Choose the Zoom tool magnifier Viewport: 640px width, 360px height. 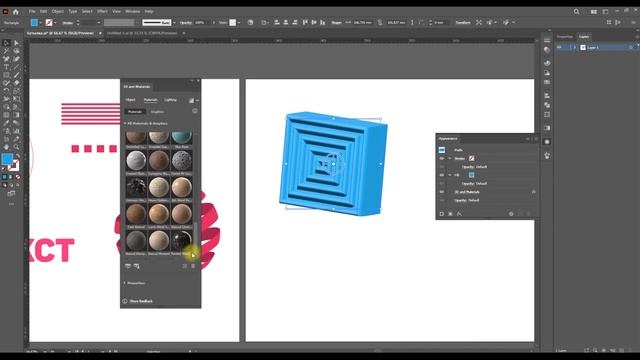point(16,147)
